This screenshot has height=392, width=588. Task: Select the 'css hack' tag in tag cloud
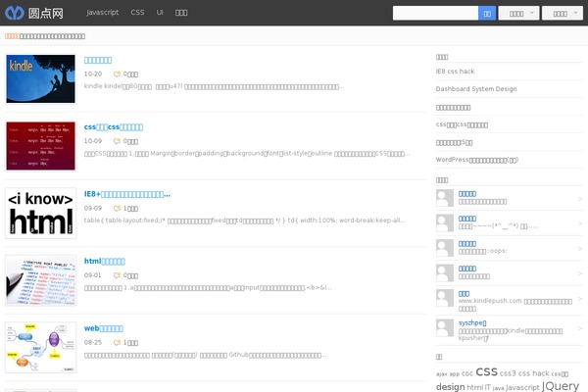click(534, 373)
